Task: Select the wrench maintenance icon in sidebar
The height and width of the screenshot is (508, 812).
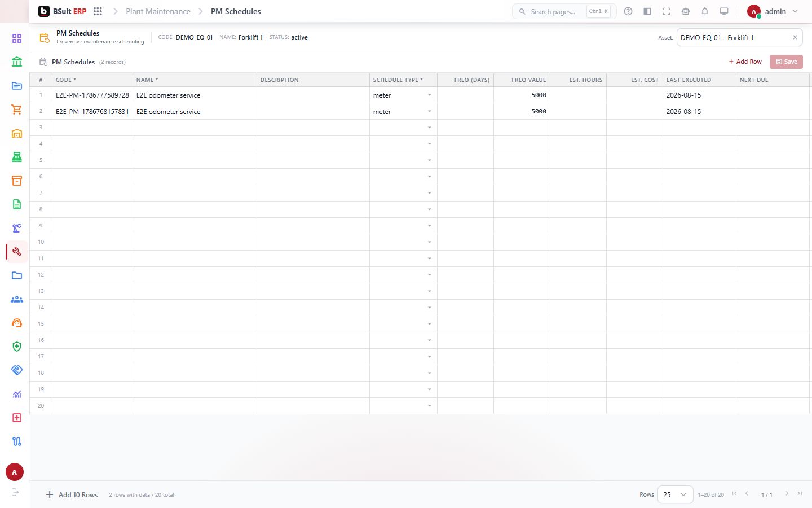Action: pyautogui.click(x=17, y=252)
